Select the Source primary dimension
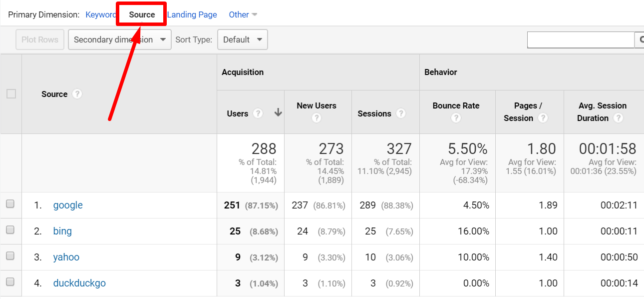This screenshot has width=644, height=299. [142, 14]
